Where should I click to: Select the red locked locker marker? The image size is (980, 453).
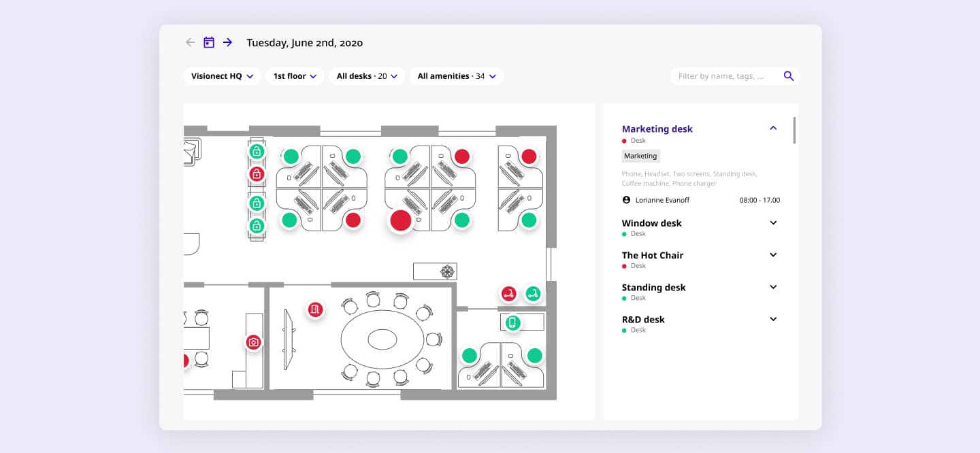pyautogui.click(x=257, y=174)
